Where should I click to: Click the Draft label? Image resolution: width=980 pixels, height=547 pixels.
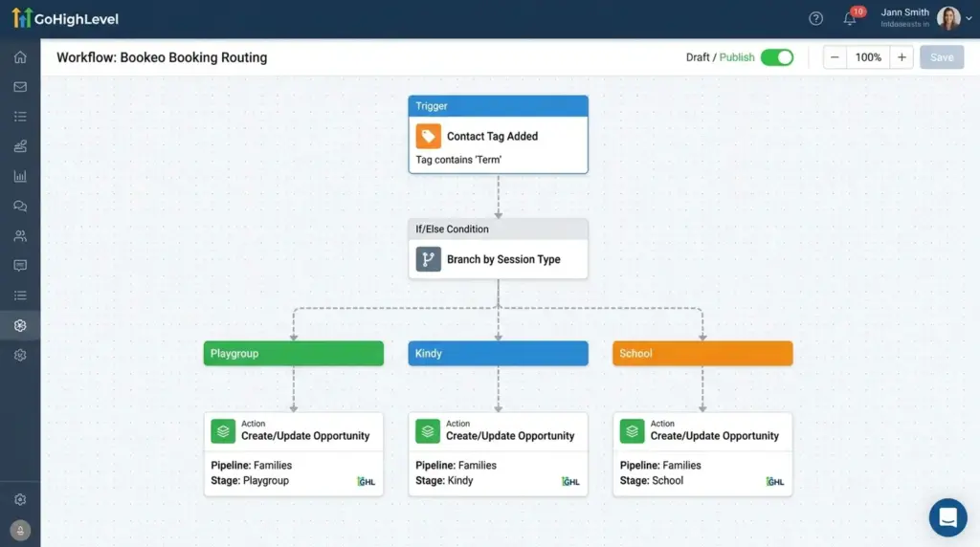[698, 57]
